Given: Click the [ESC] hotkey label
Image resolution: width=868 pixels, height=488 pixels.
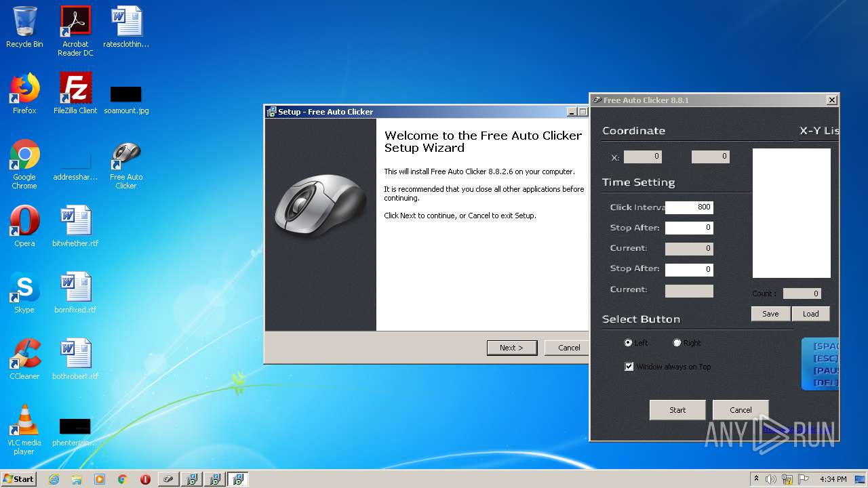Looking at the screenshot, I should click(825, 359).
